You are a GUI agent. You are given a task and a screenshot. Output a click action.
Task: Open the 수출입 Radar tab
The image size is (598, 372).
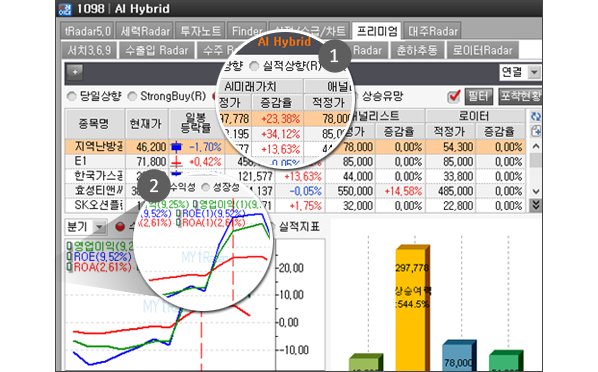click(x=157, y=50)
